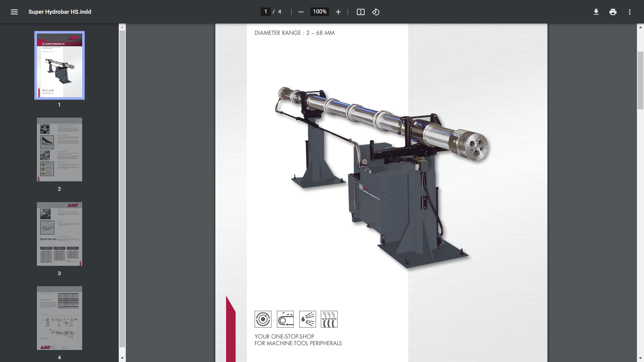This screenshot has height=362, width=644.
Task: Open the More actions three-dot menu
Action: tap(630, 12)
